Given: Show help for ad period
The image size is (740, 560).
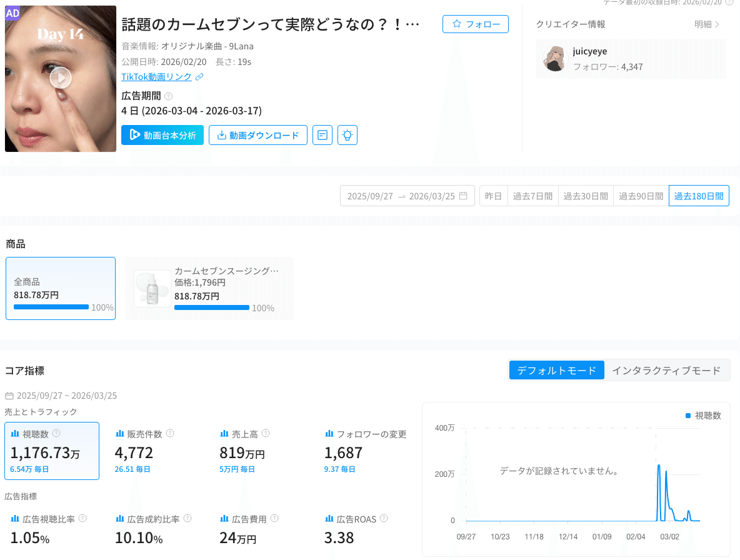Looking at the screenshot, I should 169,96.
